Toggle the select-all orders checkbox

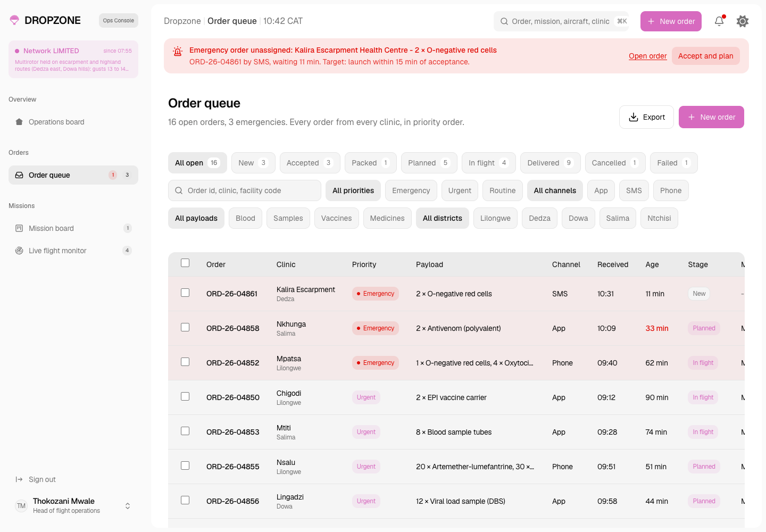click(x=185, y=263)
